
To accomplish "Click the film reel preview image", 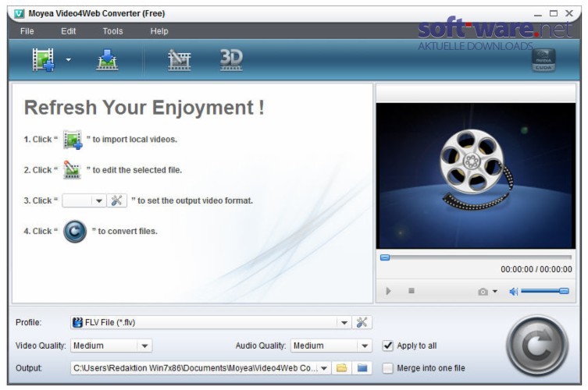I will [476, 175].
